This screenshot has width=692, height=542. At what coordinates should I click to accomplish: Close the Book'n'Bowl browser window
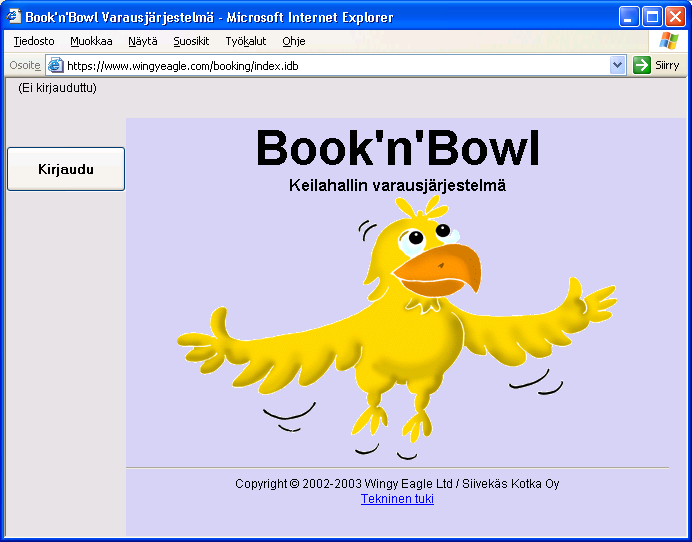675,17
